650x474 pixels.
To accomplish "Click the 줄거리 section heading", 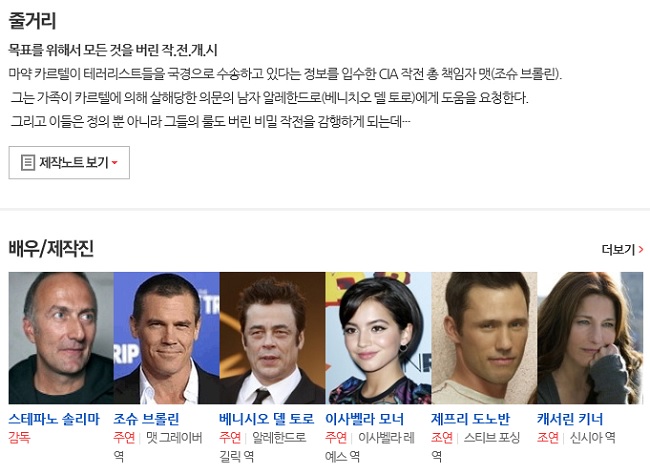I will pyautogui.click(x=32, y=20).
